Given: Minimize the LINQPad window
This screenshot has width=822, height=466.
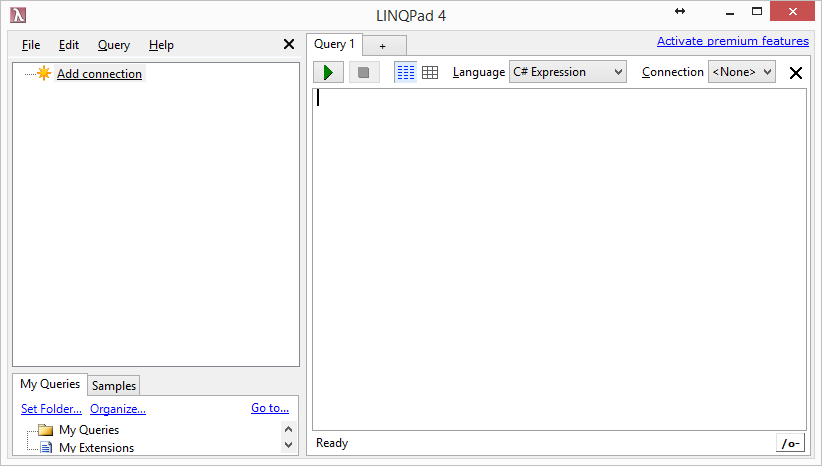Looking at the screenshot, I should coord(730,12).
